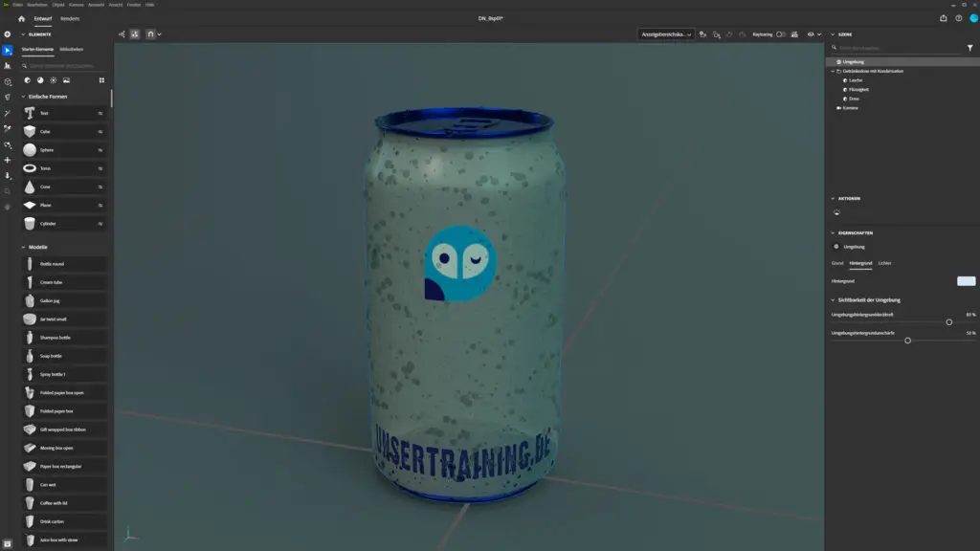Choose the Select arrow tool
The image size is (980, 551).
tap(8, 50)
